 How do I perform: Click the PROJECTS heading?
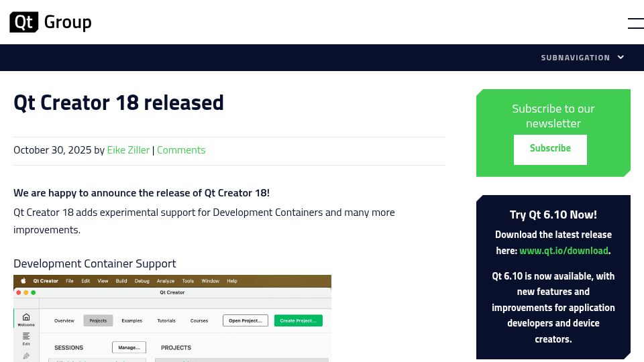[176, 348]
